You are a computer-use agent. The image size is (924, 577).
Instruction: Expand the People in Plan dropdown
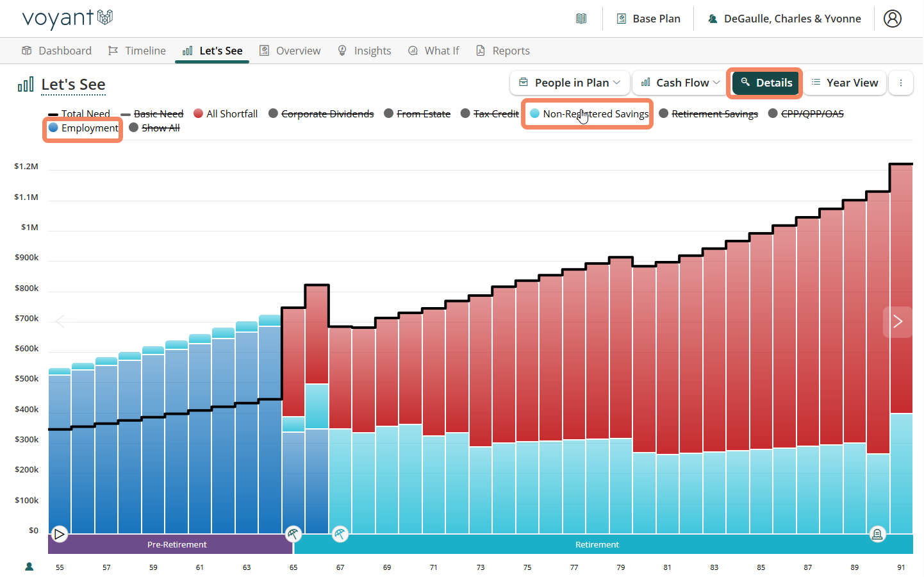570,83
